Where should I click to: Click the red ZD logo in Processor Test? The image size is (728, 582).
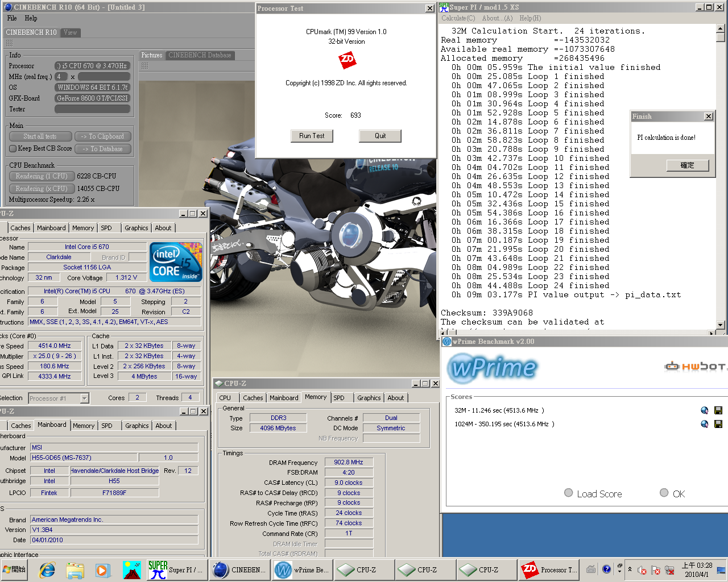pos(346,59)
